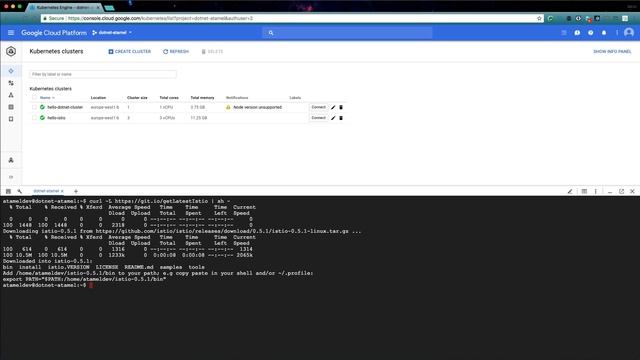Click the Total cores column header

(169, 98)
